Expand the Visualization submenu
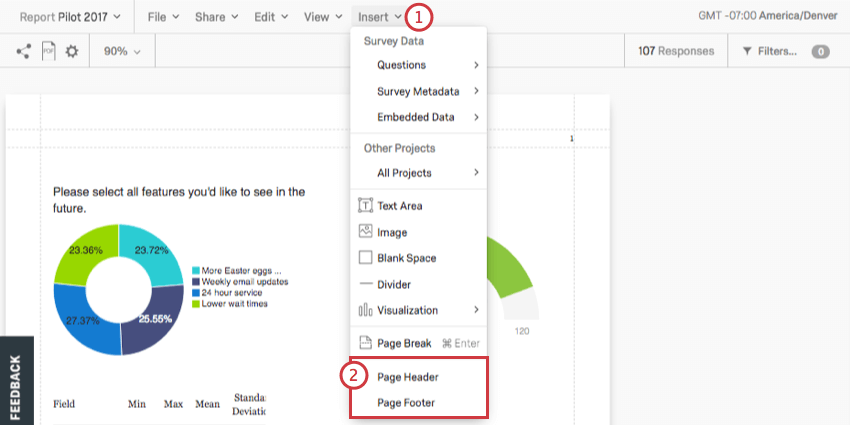 click(x=418, y=310)
